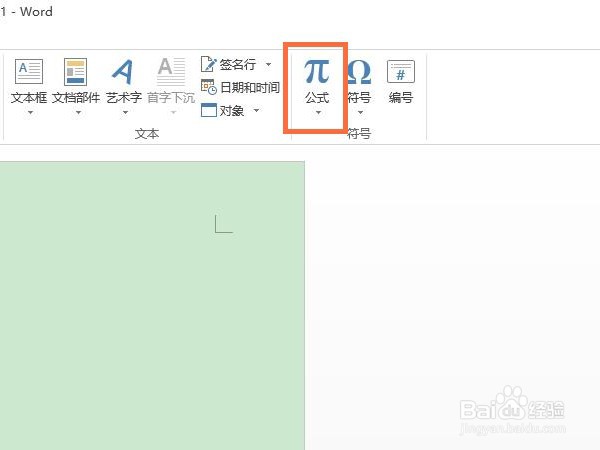Open the dropdown arrow below 艺术字
600x450 pixels.
point(126,112)
